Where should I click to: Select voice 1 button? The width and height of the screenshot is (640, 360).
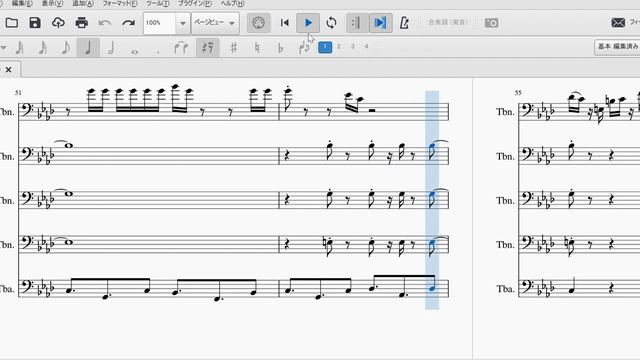tap(325, 47)
